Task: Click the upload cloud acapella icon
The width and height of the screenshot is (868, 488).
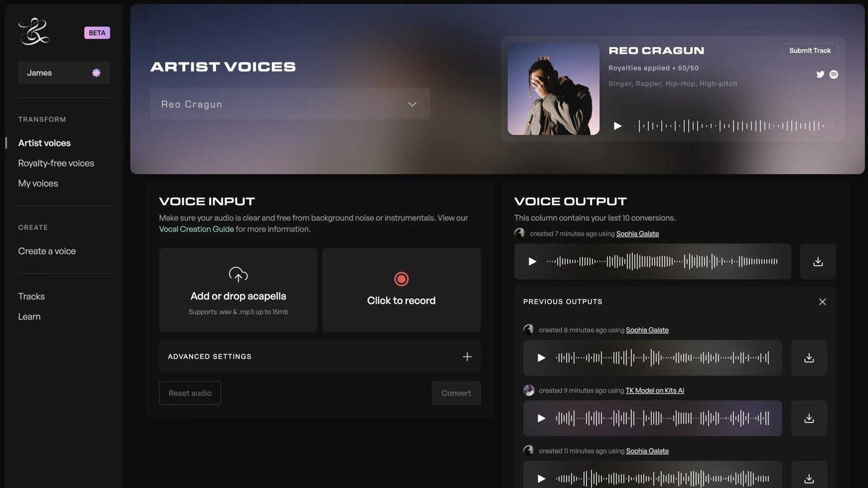Action: pyautogui.click(x=238, y=275)
